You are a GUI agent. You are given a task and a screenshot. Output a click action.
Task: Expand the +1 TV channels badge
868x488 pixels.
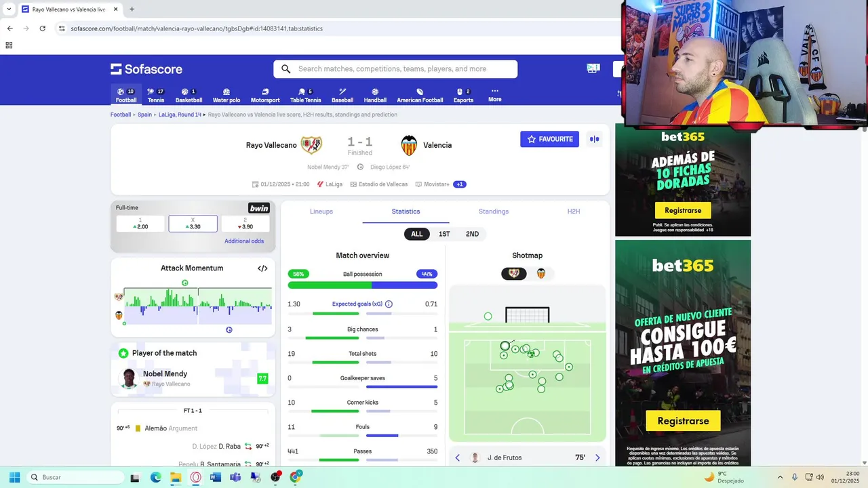(460, 184)
